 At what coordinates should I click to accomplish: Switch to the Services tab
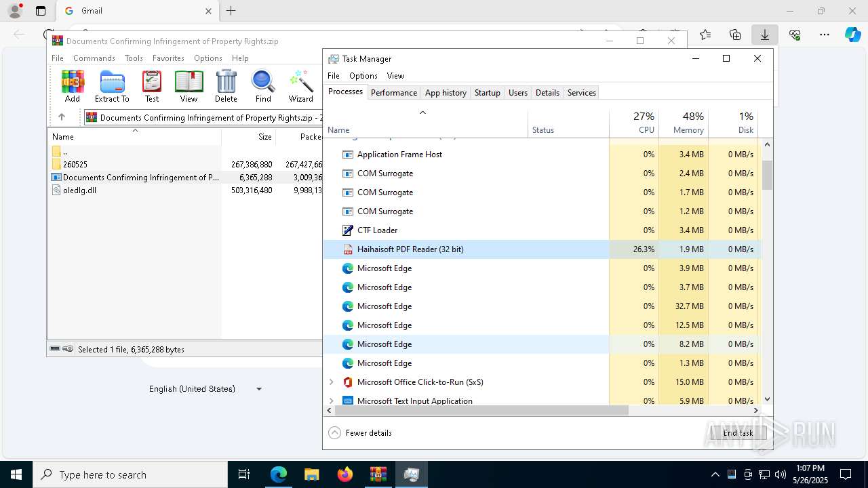tap(582, 93)
